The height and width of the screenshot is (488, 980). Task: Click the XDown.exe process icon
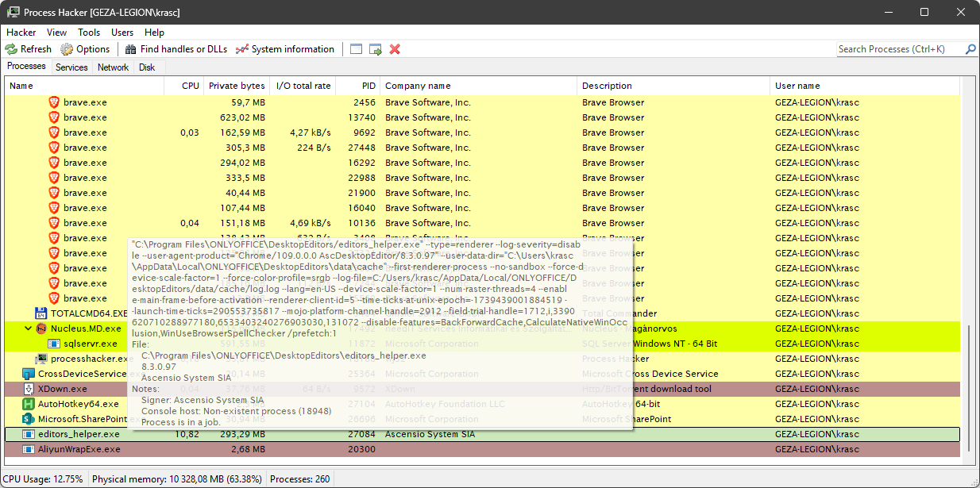click(x=29, y=389)
